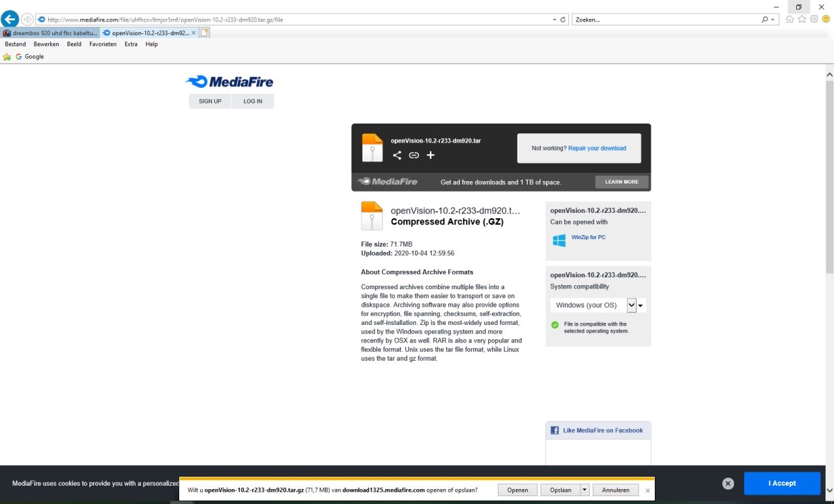Switch to the dreambox 920 uhd tab
This screenshot has width=834, height=504.
pyautogui.click(x=50, y=33)
